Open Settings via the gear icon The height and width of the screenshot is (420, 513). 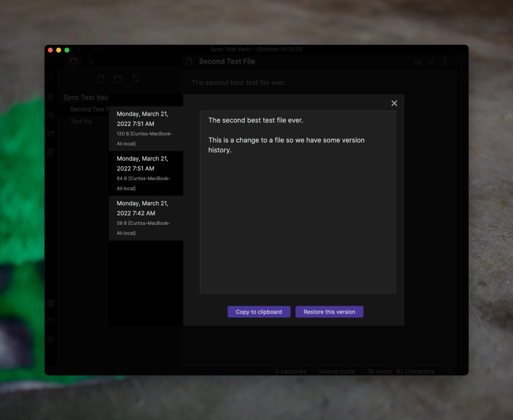pyautogui.click(x=51, y=340)
